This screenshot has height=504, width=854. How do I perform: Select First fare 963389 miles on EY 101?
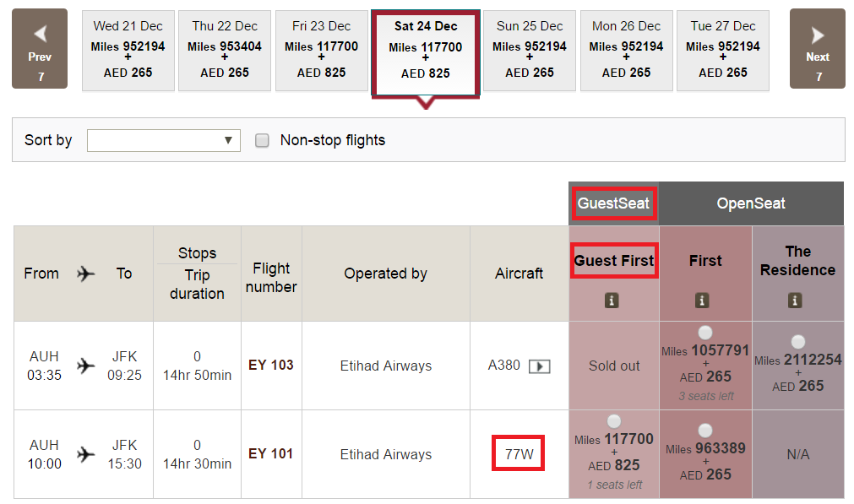pyautogui.click(x=704, y=431)
